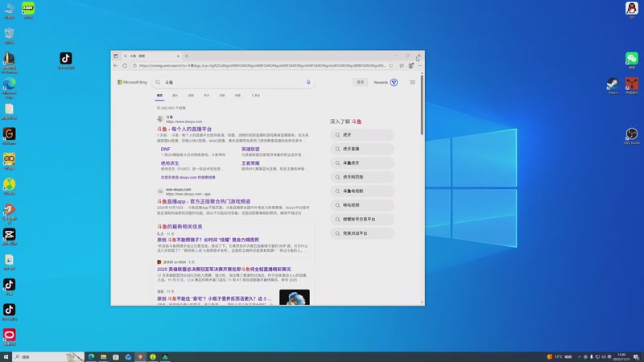This screenshot has width=644, height=362.
Task: Switch to the 词典 search tab
Action: pos(222,96)
